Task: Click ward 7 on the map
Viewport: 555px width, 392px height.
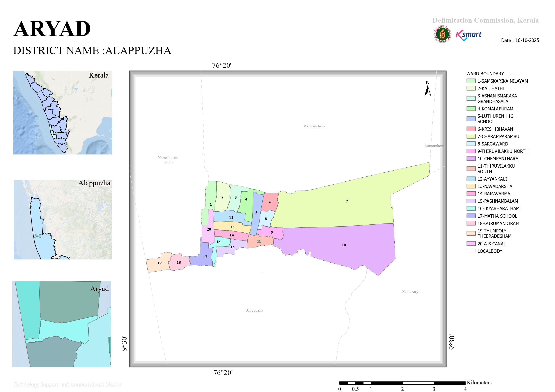Action: 347,201
